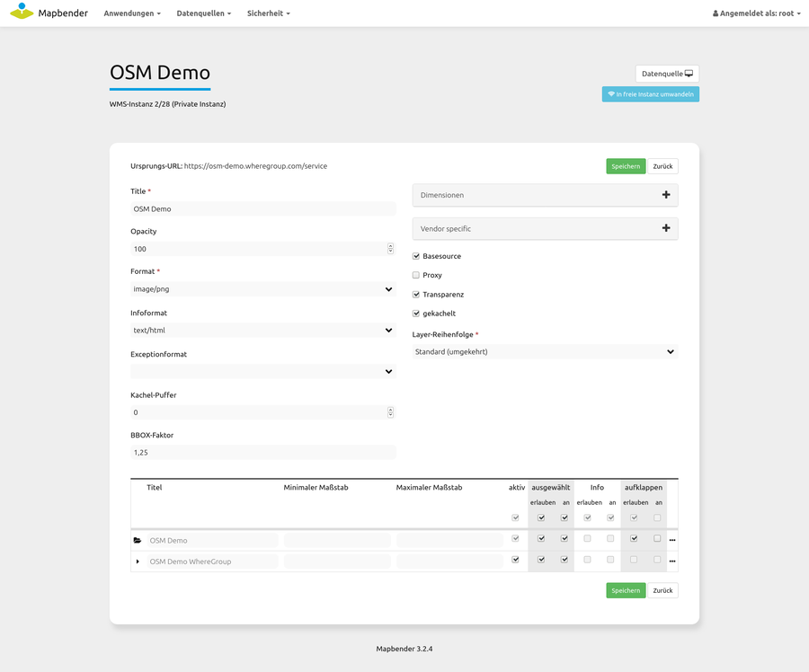This screenshot has width=809, height=672.
Task: Toggle aktiv for OSM Demo WhereGroup layer
Action: (x=515, y=559)
